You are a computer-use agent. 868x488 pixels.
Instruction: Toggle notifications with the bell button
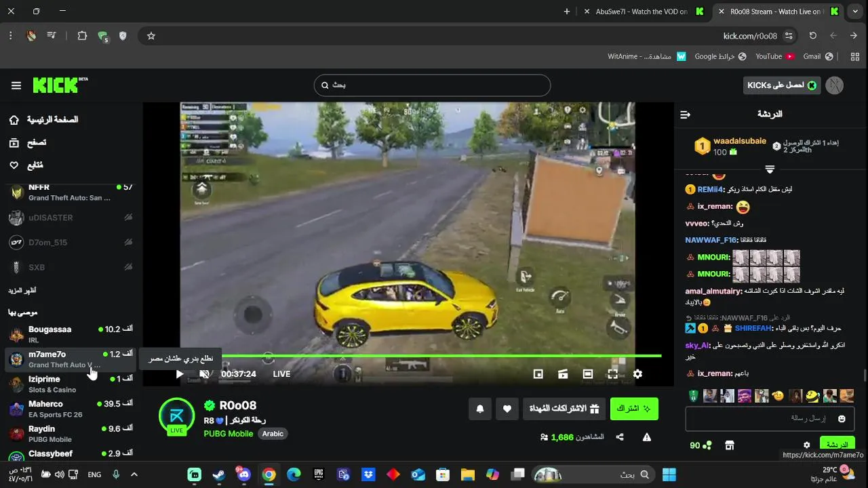[x=480, y=409]
